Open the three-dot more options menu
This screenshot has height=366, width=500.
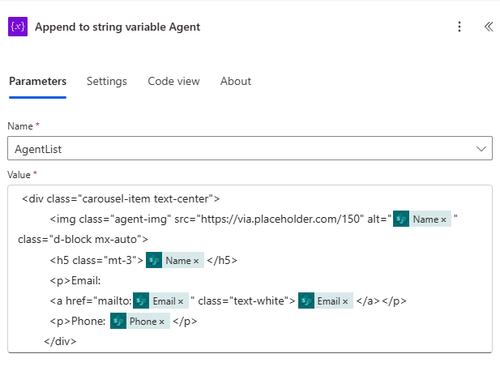coord(459,27)
